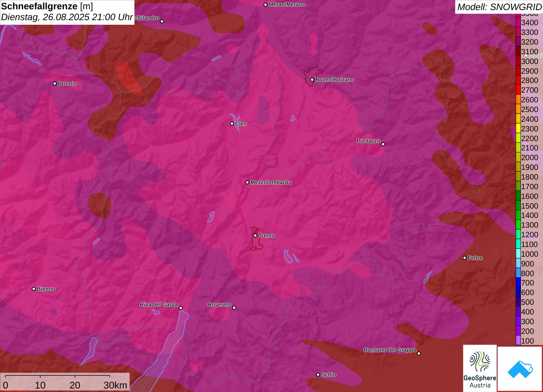Image resolution: width=543 pixels, height=392 pixels.
Task: Click the 100 light purple swatch
Action: tap(518, 340)
